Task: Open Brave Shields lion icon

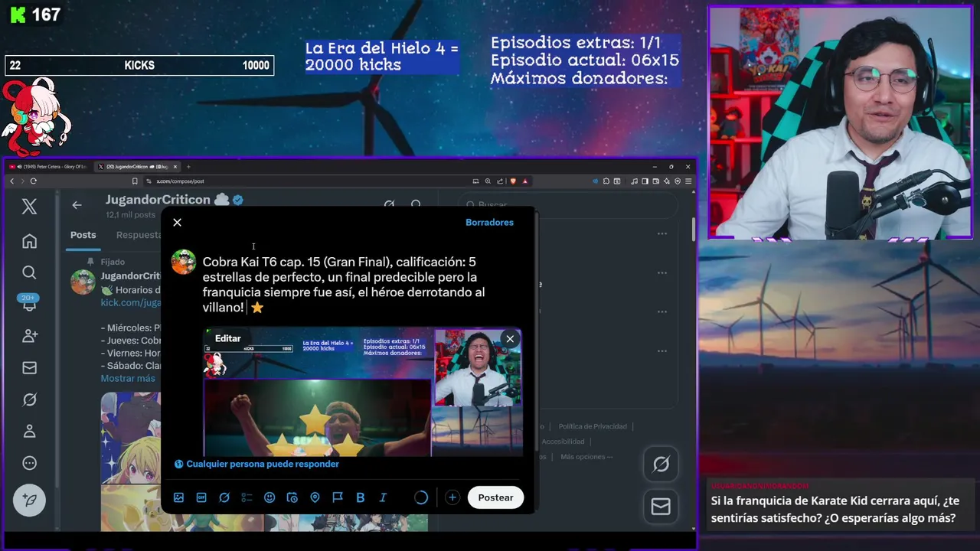Action: tap(513, 181)
